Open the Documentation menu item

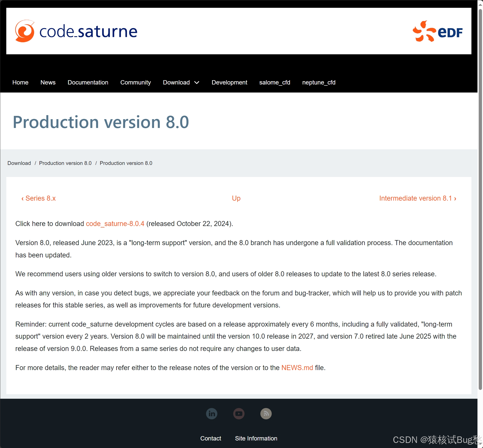pos(88,82)
